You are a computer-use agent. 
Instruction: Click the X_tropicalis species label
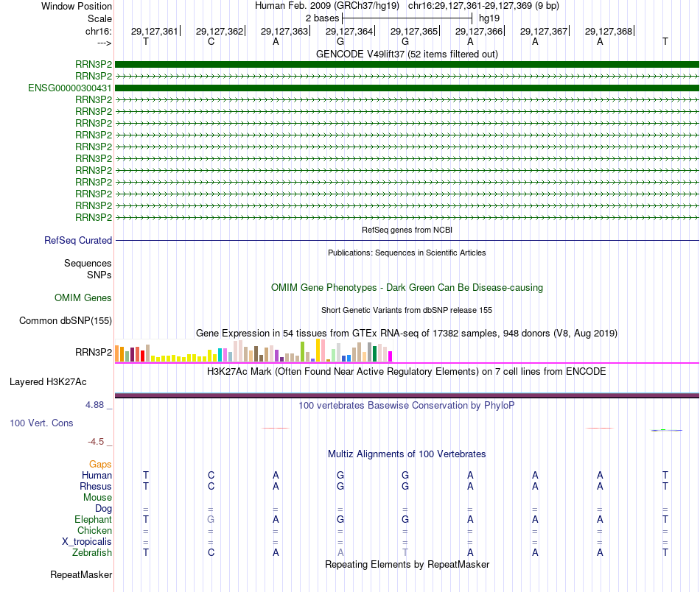click(87, 542)
